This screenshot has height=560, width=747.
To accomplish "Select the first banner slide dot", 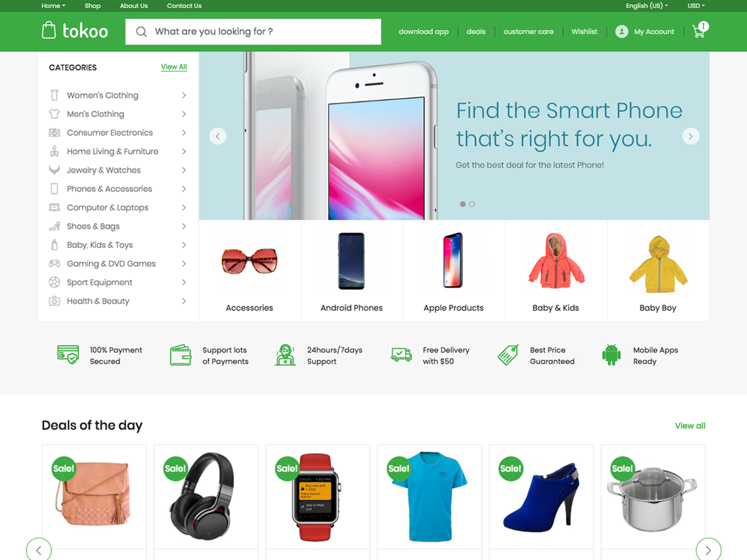I will click(x=463, y=204).
